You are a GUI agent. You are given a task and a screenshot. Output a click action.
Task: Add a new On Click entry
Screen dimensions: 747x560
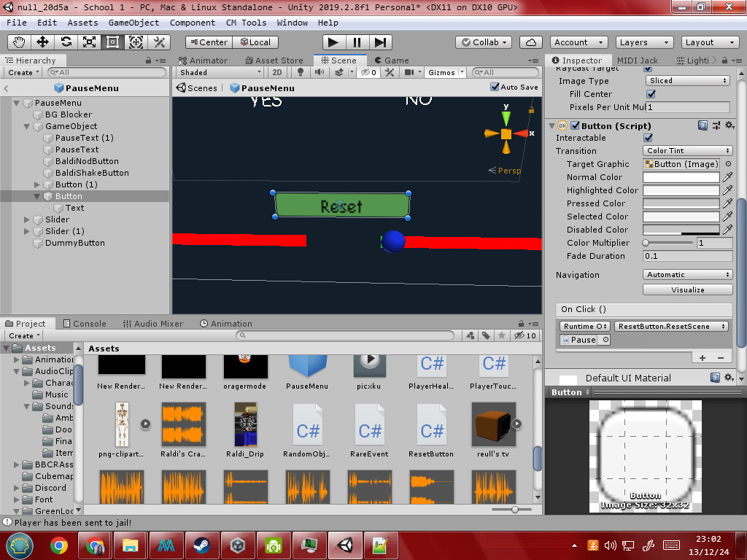[703, 358]
